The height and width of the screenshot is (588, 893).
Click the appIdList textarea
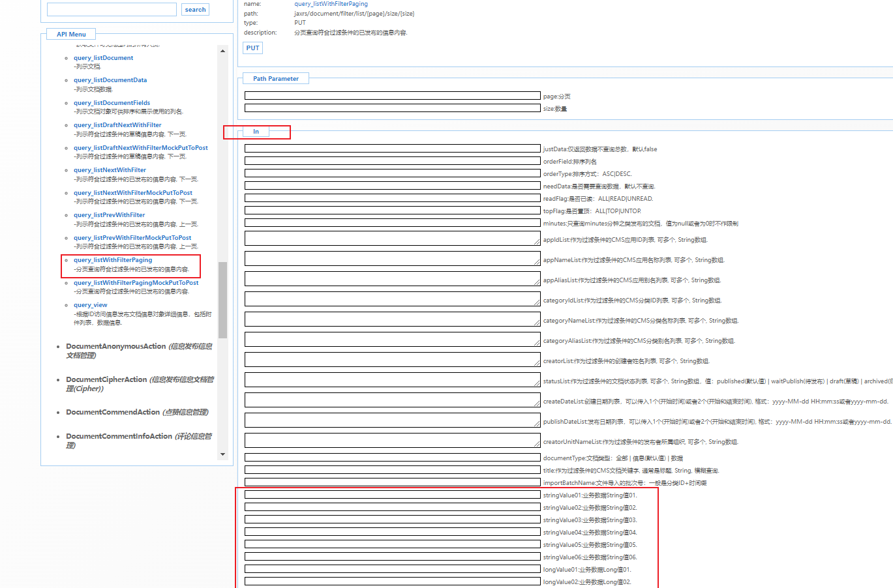point(392,239)
